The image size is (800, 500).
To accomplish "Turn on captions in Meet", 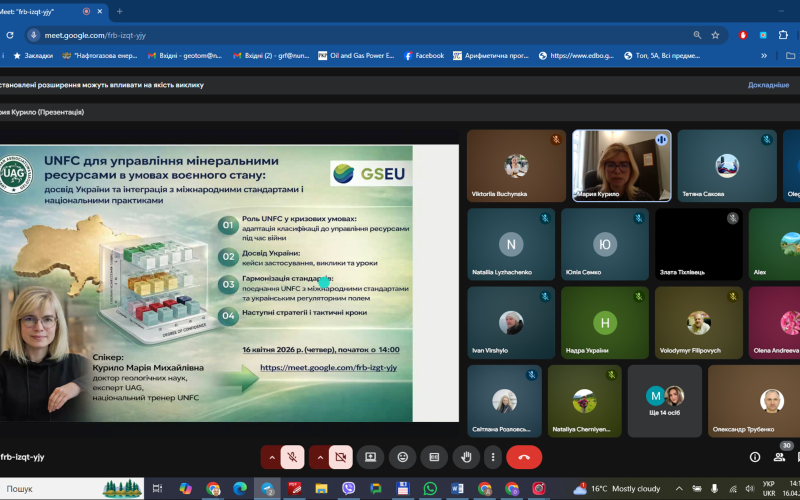I will 434,457.
